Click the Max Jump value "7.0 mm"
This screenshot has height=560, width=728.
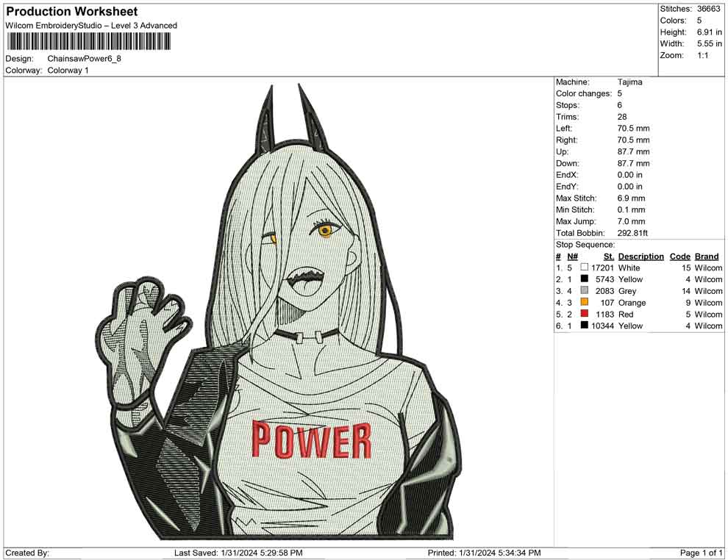point(631,221)
